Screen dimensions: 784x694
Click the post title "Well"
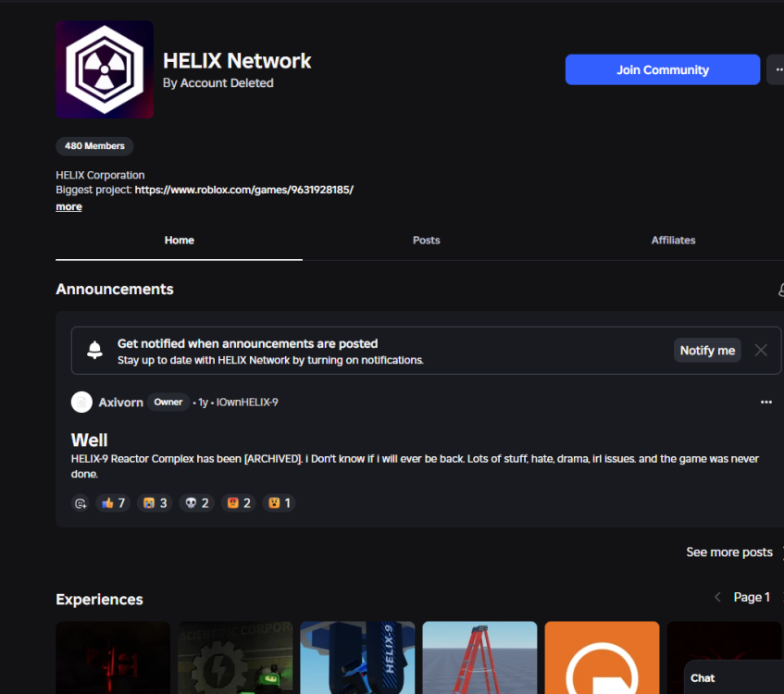90,440
